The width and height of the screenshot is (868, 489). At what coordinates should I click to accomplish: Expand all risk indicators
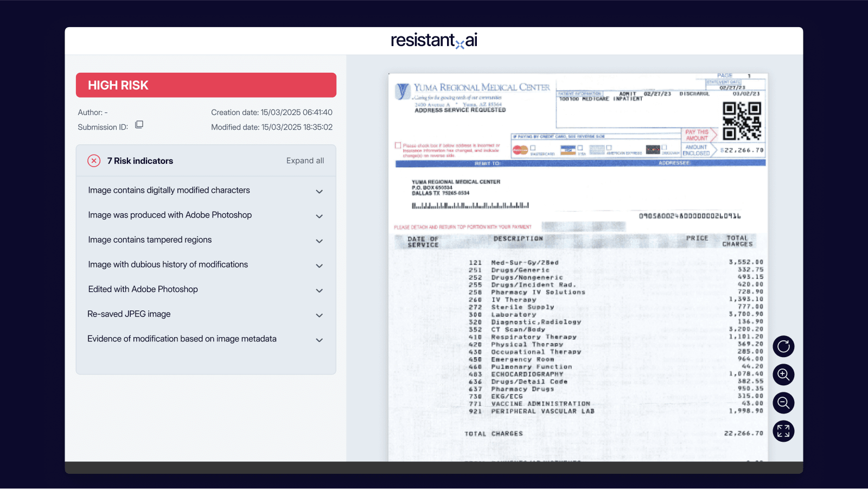pyautogui.click(x=305, y=161)
